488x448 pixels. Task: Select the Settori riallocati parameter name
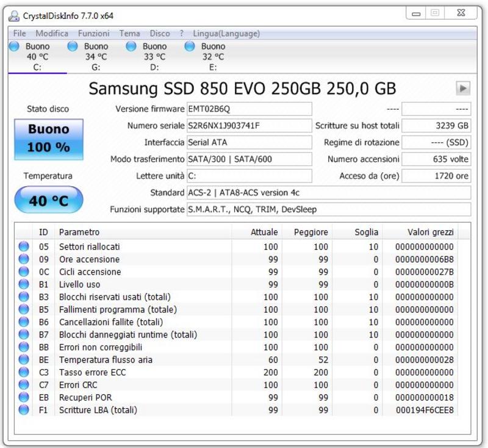[89, 247]
